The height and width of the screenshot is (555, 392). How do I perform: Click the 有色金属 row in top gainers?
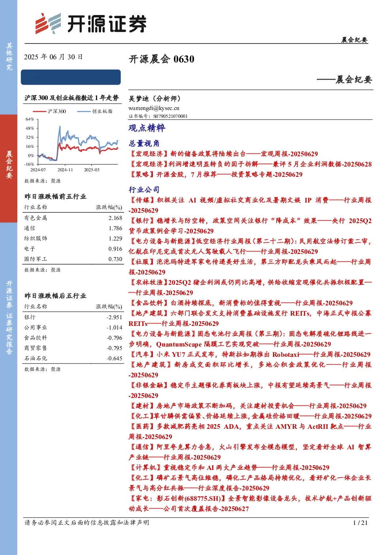[x=73, y=218]
